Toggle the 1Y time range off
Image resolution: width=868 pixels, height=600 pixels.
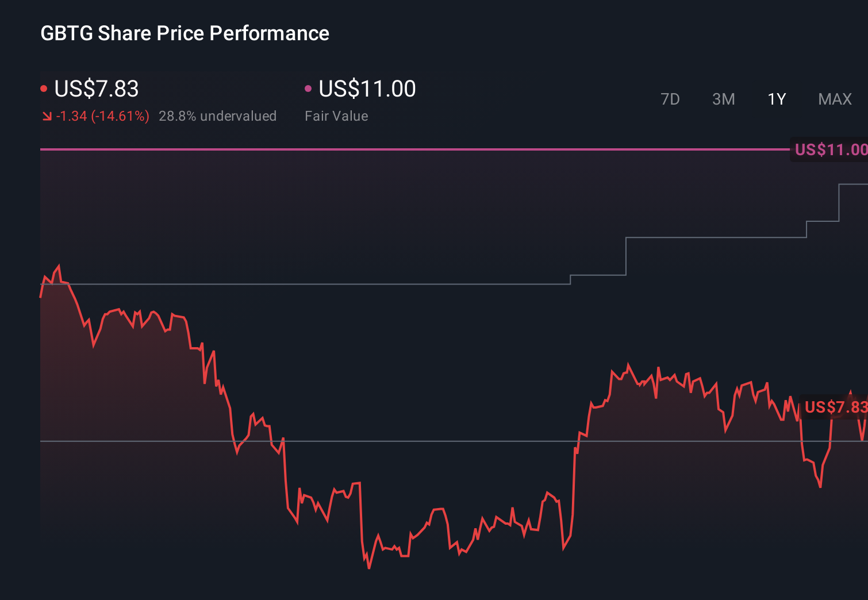pyautogui.click(x=776, y=99)
